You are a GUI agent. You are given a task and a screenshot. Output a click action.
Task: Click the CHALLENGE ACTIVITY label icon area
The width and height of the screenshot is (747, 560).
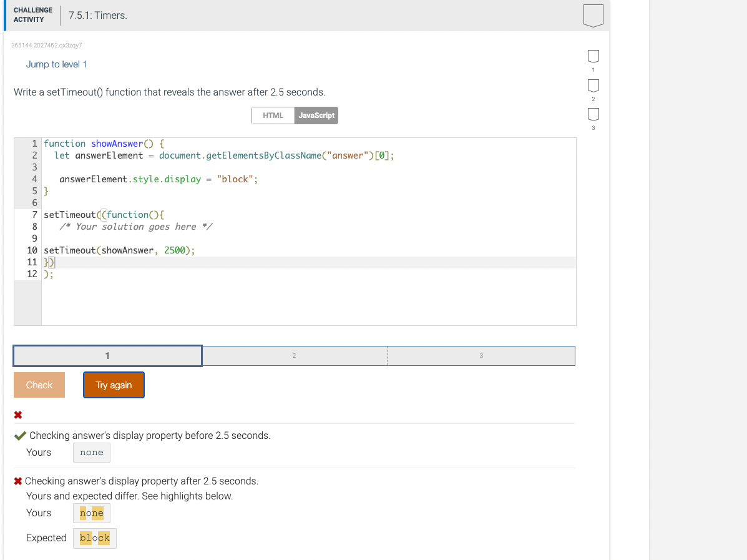pyautogui.click(x=32, y=14)
